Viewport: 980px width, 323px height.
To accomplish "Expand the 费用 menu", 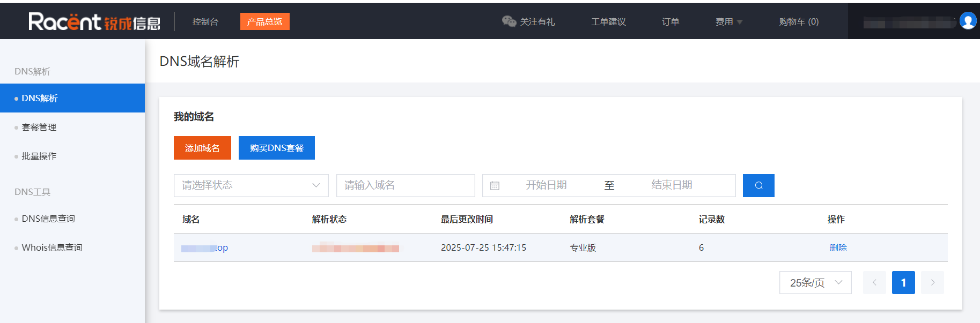I will click(728, 21).
